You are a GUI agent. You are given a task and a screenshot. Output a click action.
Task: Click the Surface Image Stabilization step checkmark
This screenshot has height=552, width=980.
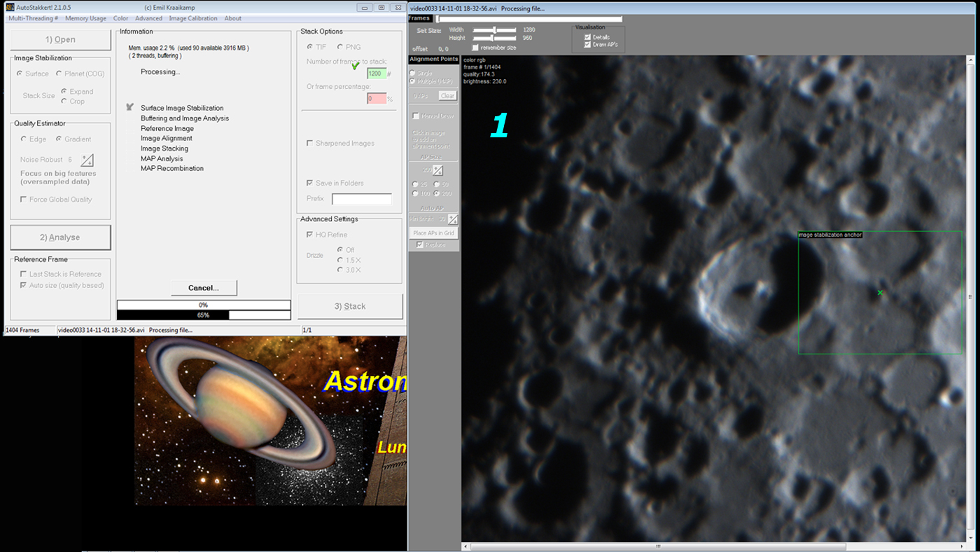click(x=129, y=107)
